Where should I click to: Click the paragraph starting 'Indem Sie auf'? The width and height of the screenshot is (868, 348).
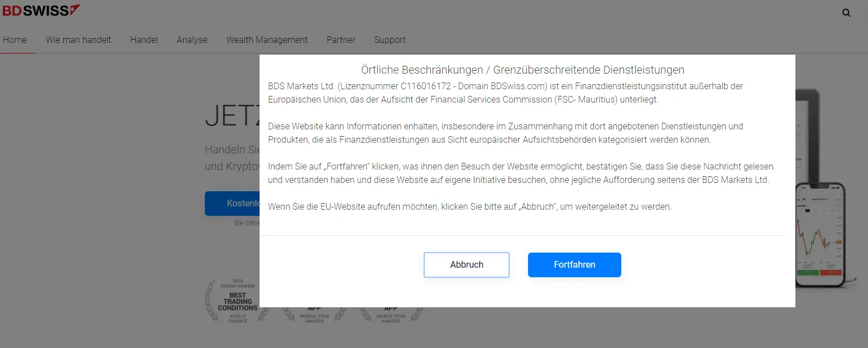click(x=521, y=173)
